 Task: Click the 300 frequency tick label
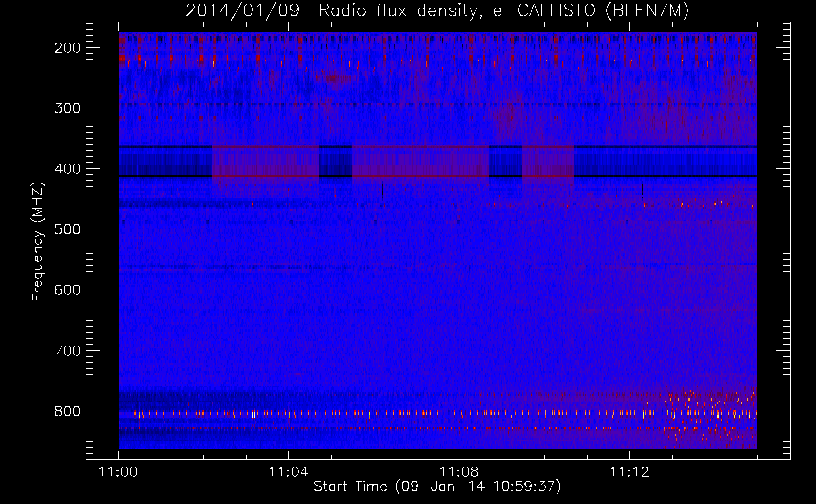point(67,108)
